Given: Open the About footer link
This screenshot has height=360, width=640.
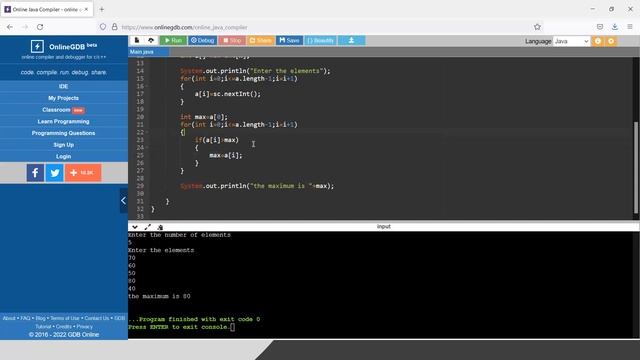Looking at the screenshot, I should coord(9,318).
